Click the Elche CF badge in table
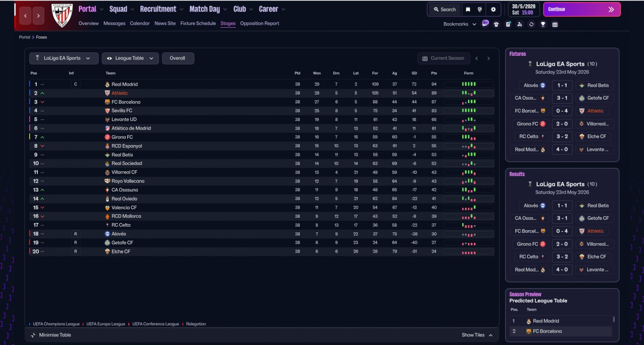Viewport: 644px width, 345px height. pos(107,251)
